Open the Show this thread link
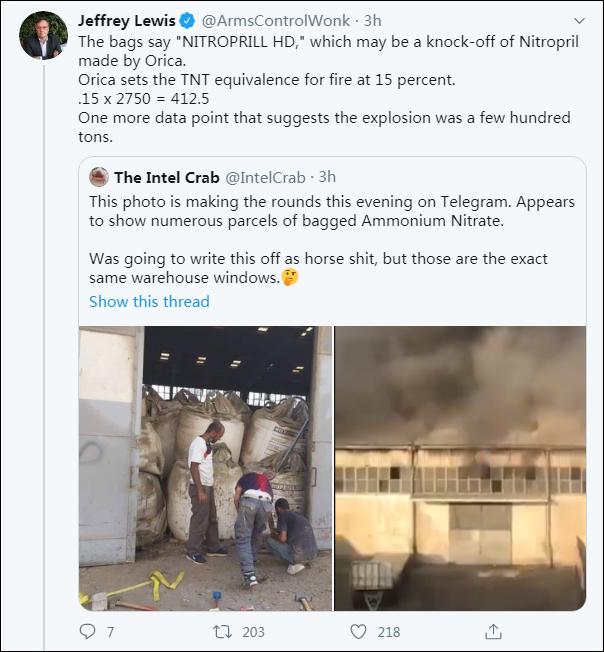This screenshot has height=652, width=604. pos(149,301)
